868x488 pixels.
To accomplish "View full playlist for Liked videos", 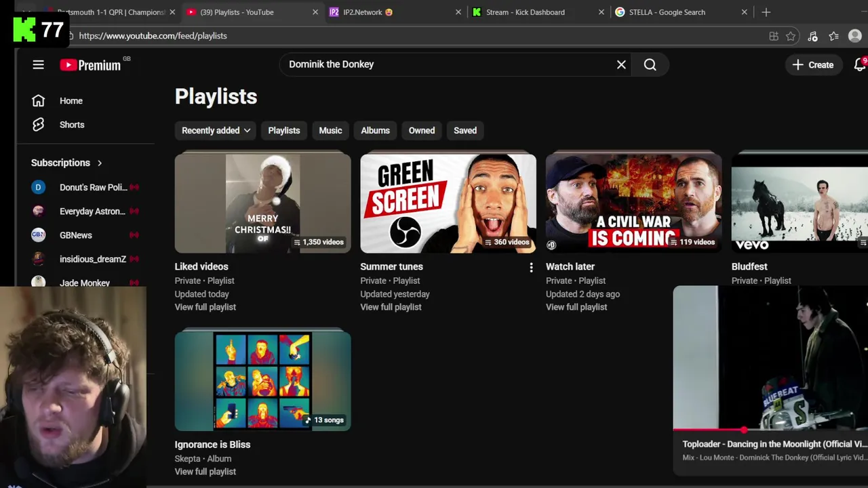I will click(x=205, y=307).
